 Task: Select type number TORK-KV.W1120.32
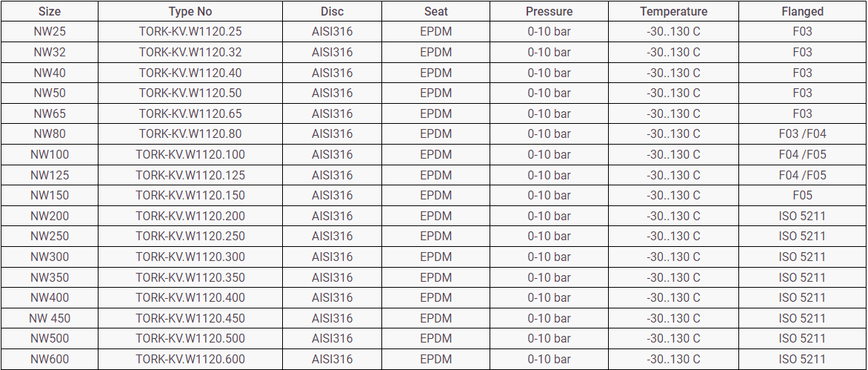pyautogui.click(x=190, y=53)
